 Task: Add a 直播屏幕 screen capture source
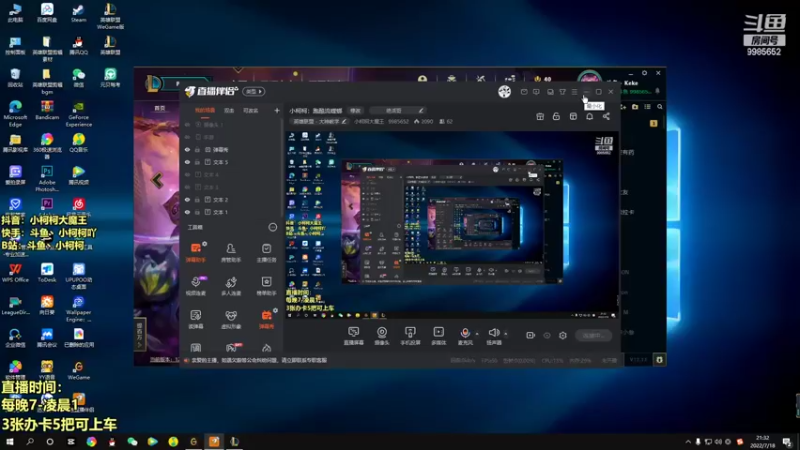pos(353,336)
